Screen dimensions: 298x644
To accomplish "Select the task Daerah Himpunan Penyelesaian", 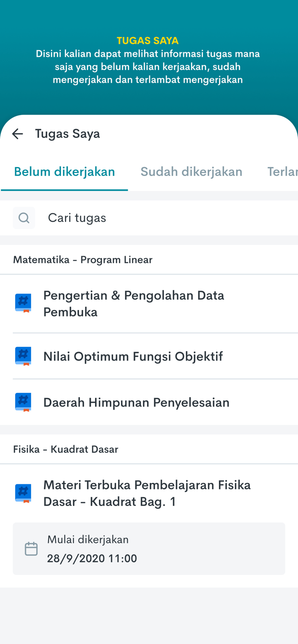I will [136, 402].
